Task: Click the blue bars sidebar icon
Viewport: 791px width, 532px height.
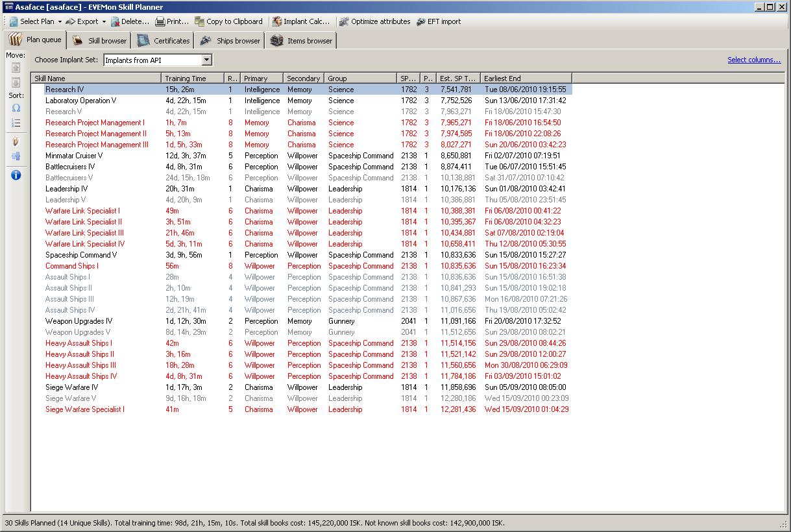Action: click(16, 156)
